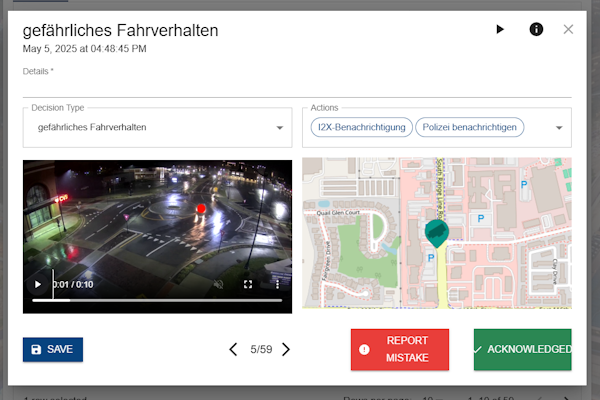Click the May 5, 2025 timestamp text
Screen dimensions: 600x400
(x=85, y=49)
